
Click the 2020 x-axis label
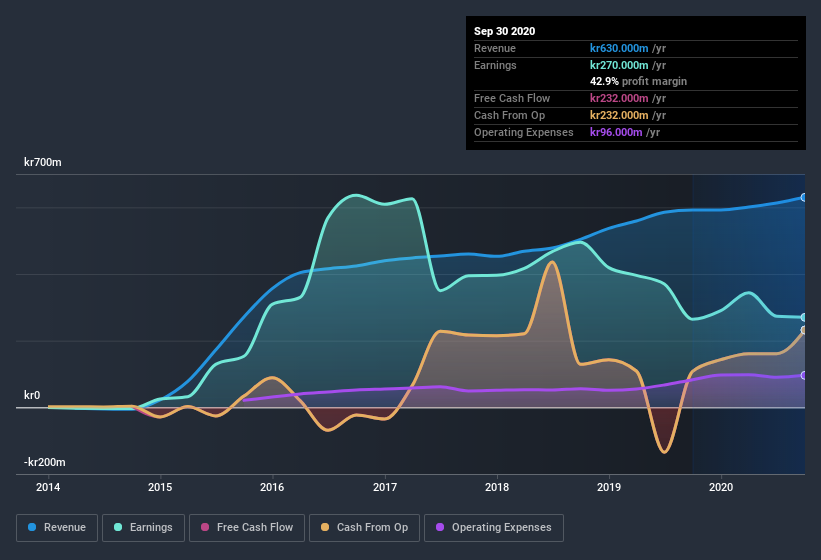[720, 488]
